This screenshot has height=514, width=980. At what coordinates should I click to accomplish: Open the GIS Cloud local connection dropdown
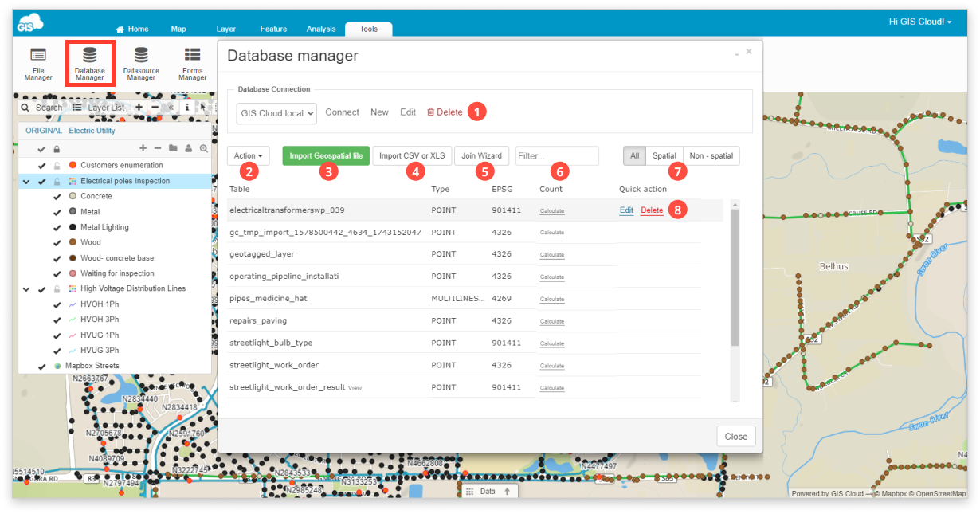click(276, 113)
